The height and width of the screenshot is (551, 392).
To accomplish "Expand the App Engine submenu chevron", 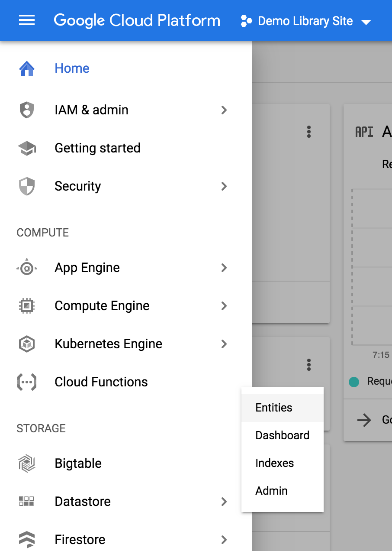I will point(224,268).
